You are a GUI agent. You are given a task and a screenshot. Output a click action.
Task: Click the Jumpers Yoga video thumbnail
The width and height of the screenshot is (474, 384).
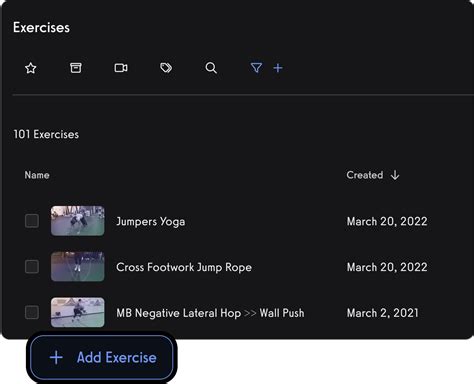(x=78, y=221)
